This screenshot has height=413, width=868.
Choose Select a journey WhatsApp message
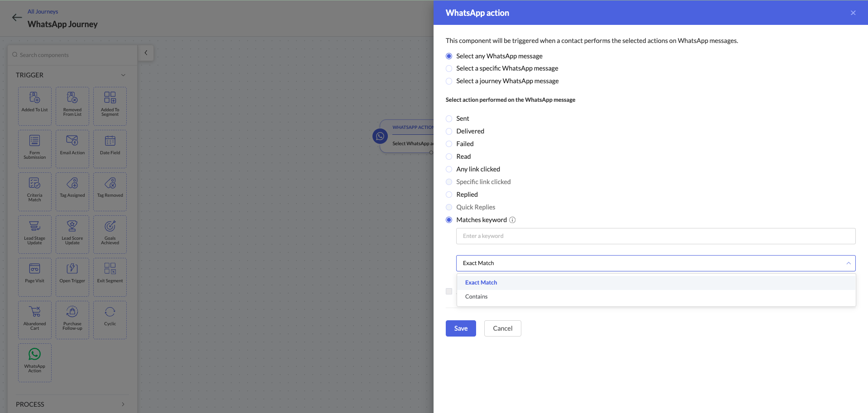coord(449,81)
